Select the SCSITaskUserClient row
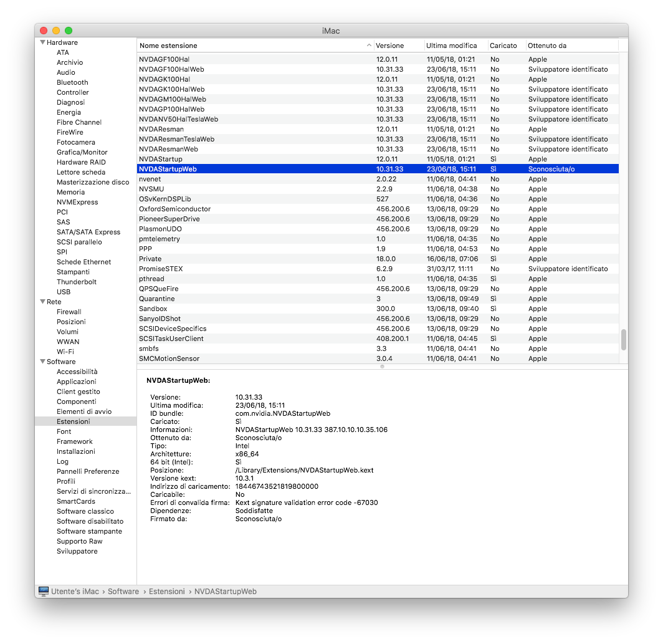 click(x=378, y=339)
